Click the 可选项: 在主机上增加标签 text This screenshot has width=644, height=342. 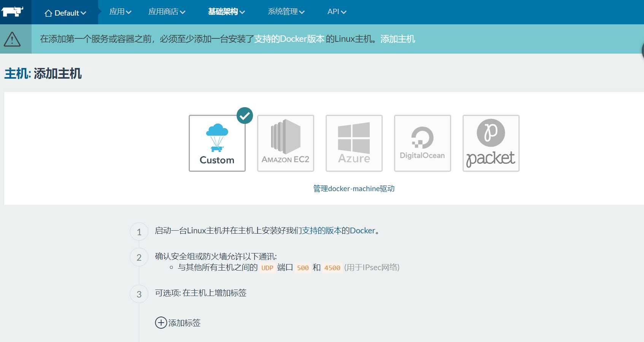tap(201, 293)
